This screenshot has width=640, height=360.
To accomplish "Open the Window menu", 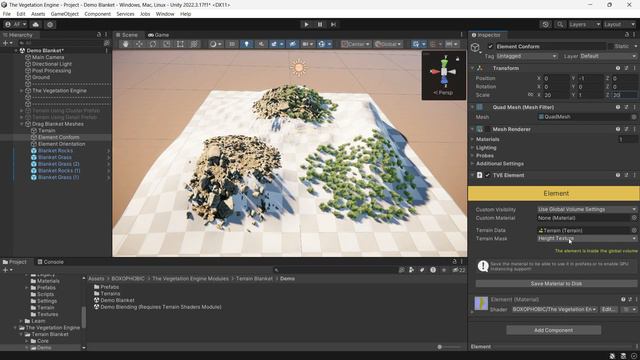I will (x=165, y=14).
